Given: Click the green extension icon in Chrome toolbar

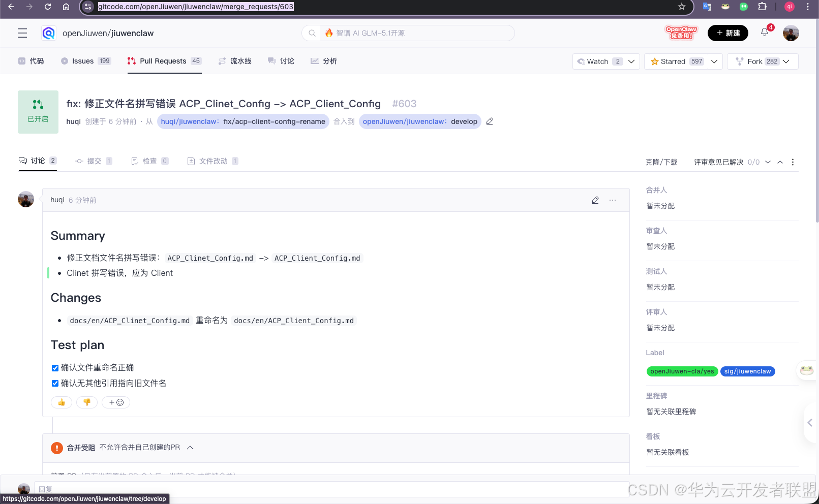Looking at the screenshot, I should pos(744,7).
